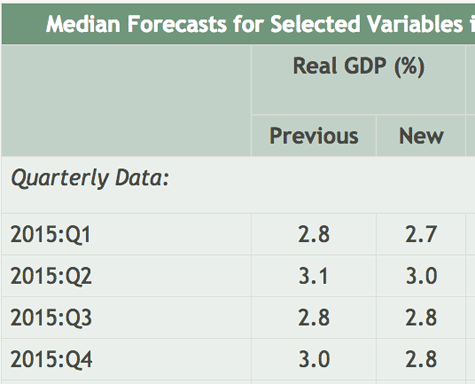Click the 2015:Q1 New value 2.7
Image resolution: width=475 pixels, height=384 pixels.
(x=421, y=234)
